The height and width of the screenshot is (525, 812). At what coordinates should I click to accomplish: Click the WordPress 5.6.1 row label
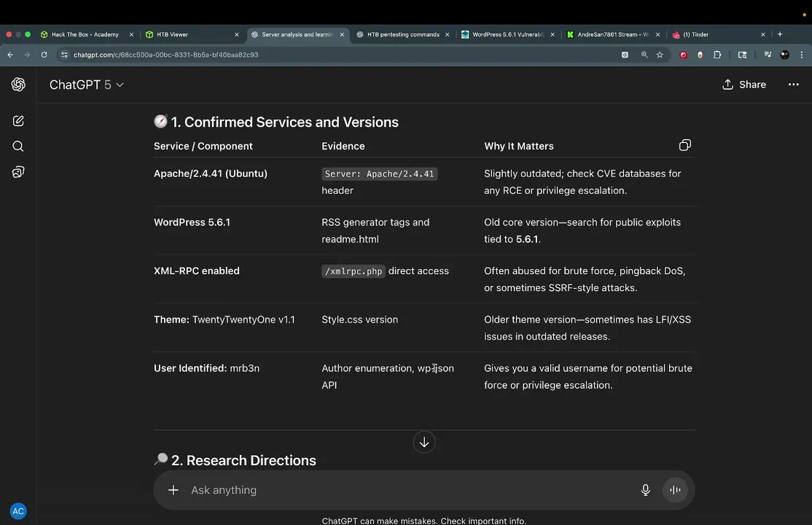coord(192,222)
